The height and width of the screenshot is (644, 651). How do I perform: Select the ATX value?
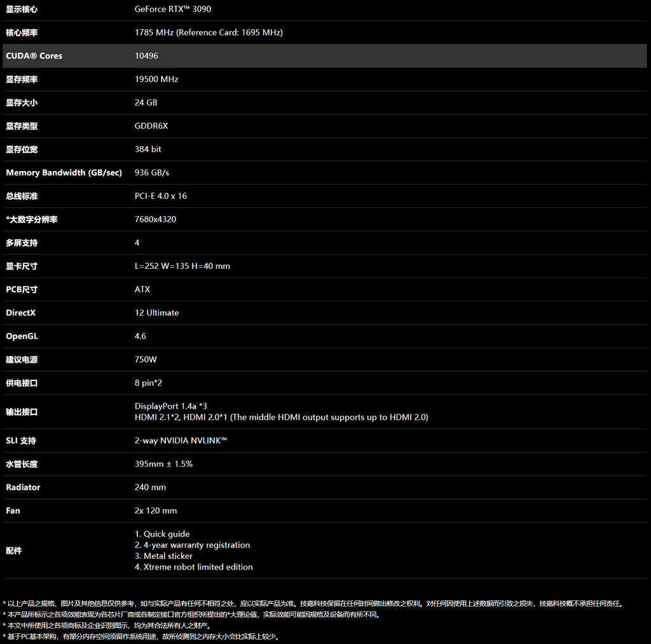(x=142, y=289)
